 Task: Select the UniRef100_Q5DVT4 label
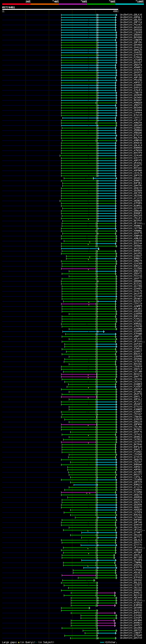coord(131,65)
